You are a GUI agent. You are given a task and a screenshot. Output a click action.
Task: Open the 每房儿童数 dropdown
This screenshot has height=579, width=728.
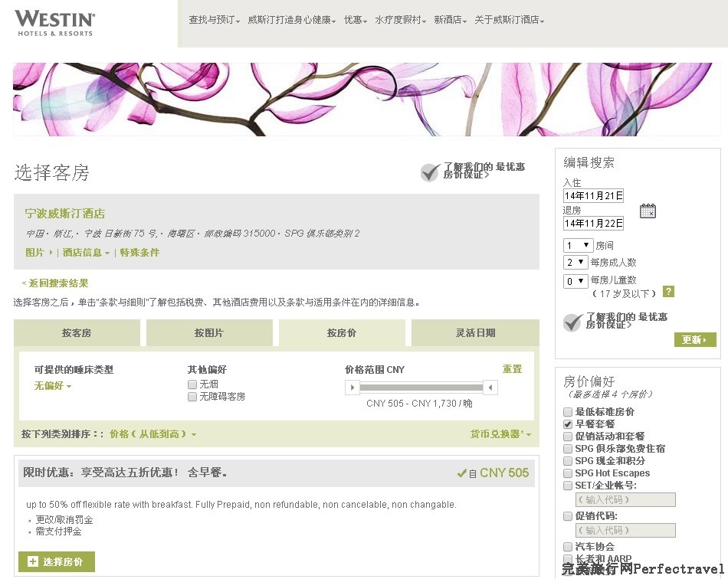coord(576,281)
